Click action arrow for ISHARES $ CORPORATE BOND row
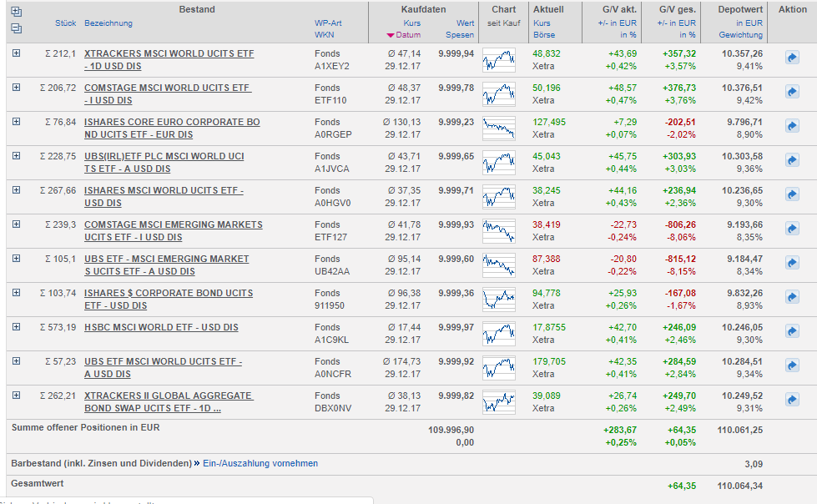 [x=792, y=297]
